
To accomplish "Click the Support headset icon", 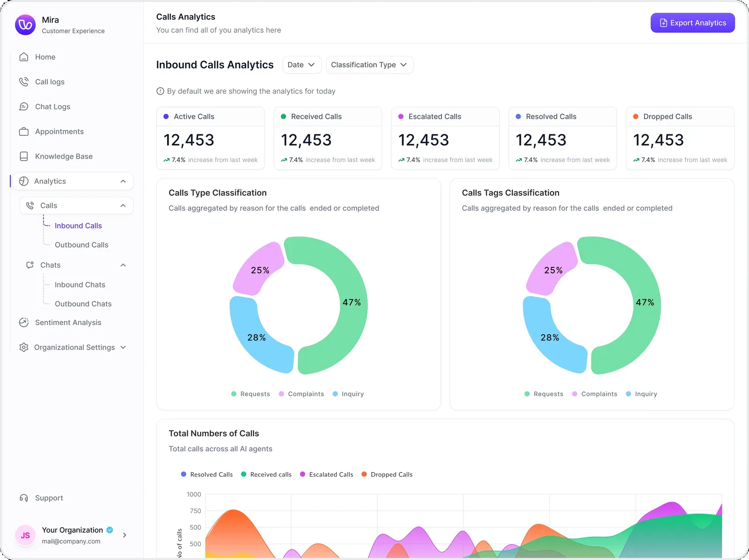I will click(x=24, y=498).
